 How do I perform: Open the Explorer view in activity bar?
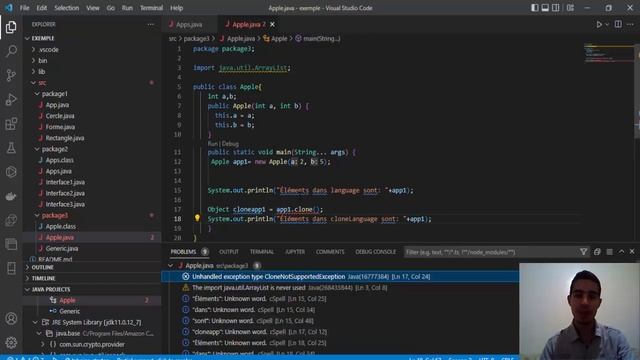point(11,27)
